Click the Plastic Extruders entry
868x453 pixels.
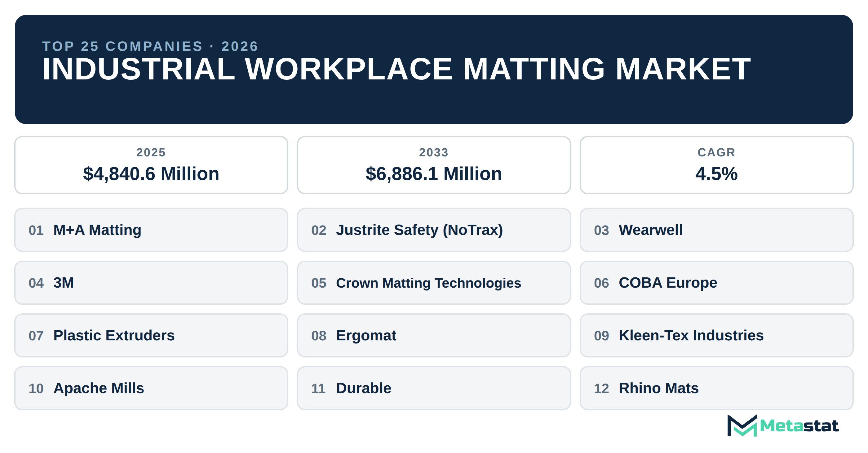coord(151,336)
